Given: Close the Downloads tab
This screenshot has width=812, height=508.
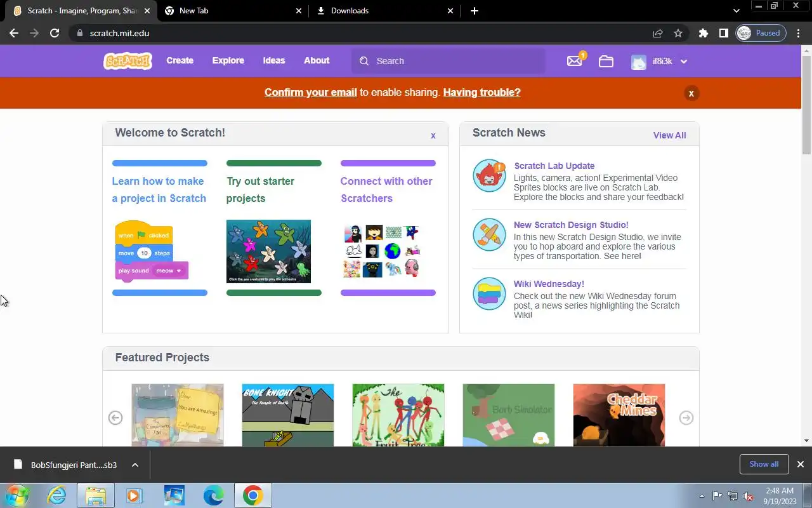Looking at the screenshot, I should (x=451, y=11).
